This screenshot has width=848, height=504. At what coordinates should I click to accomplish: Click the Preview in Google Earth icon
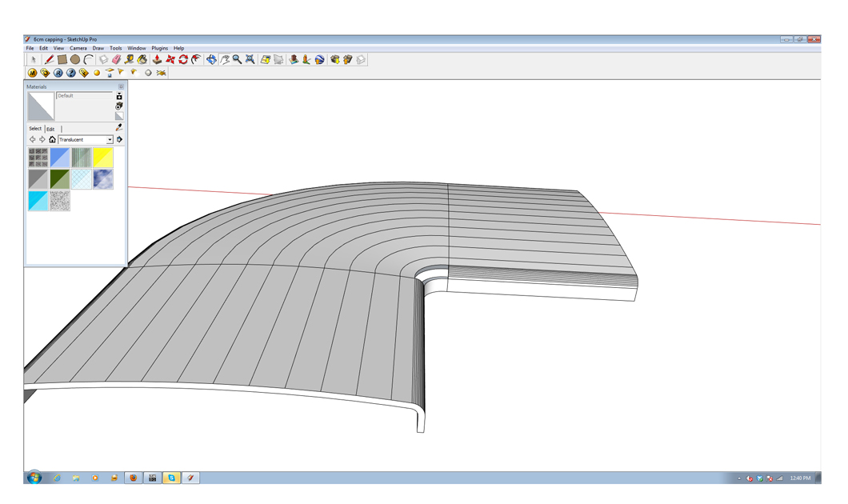320,59
